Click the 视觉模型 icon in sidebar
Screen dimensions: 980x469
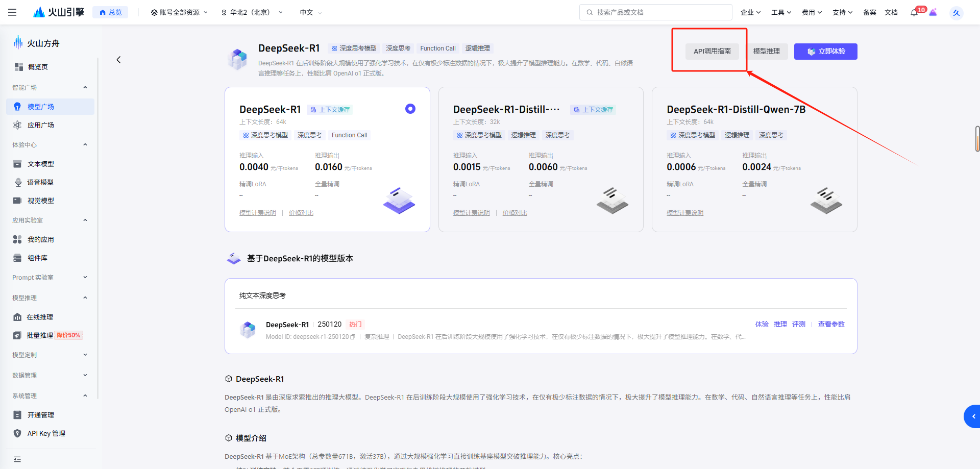tap(17, 201)
